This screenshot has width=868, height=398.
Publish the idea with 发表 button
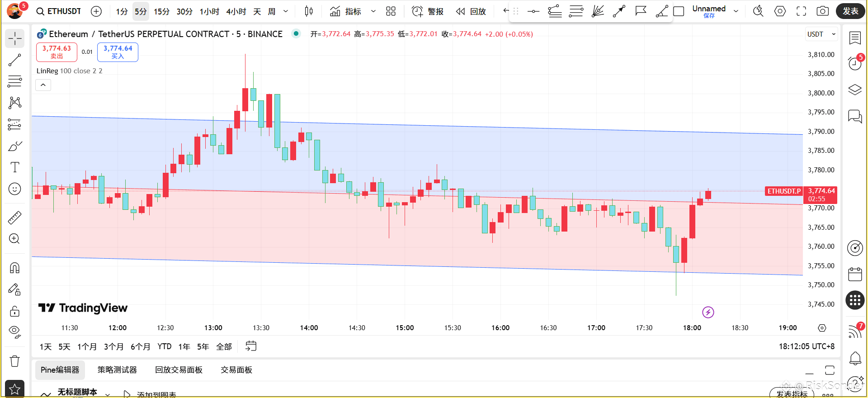click(850, 11)
